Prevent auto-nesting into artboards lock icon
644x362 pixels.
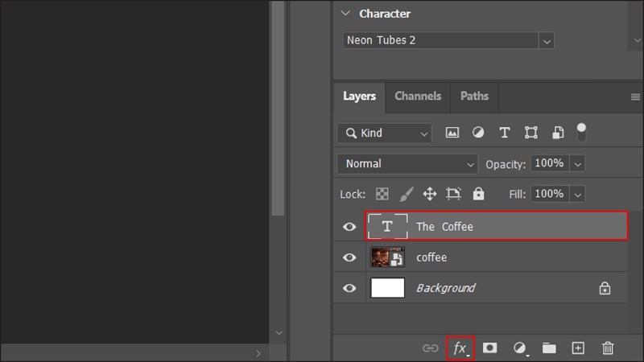453,194
